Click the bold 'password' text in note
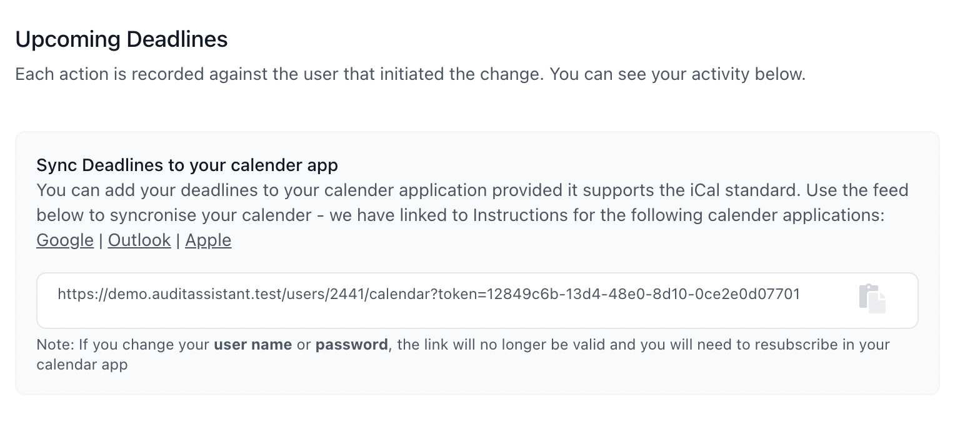 [x=351, y=345]
